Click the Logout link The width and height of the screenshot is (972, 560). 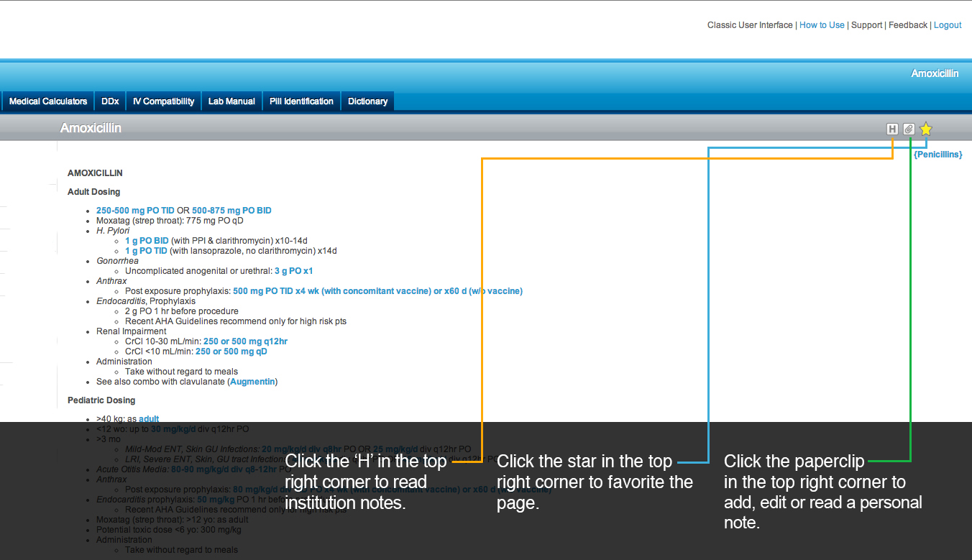(947, 25)
